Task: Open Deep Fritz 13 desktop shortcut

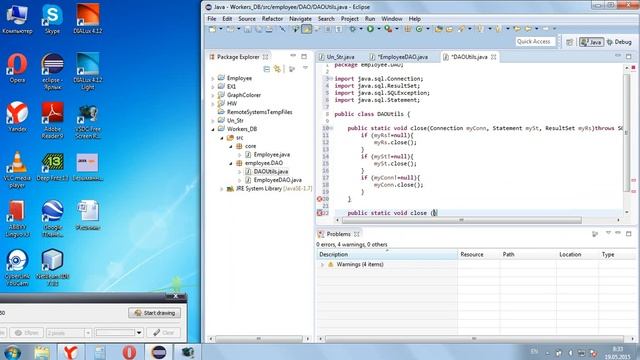Action: (x=52, y=167)
